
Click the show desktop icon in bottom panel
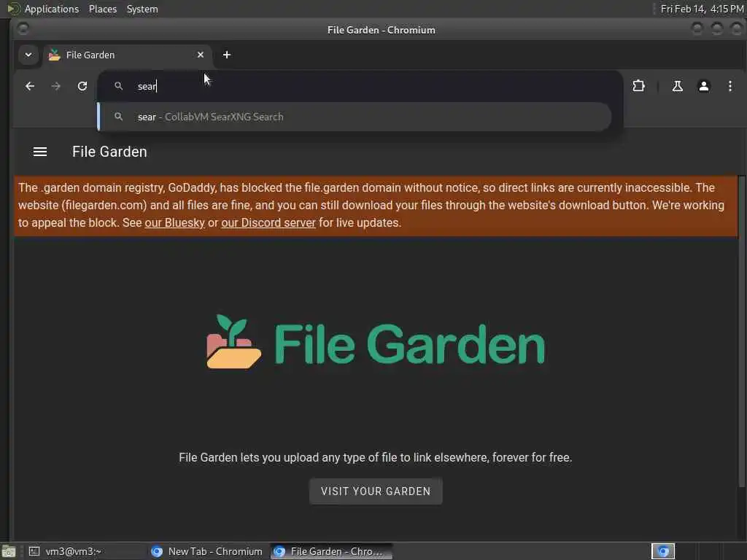[9, 551]
